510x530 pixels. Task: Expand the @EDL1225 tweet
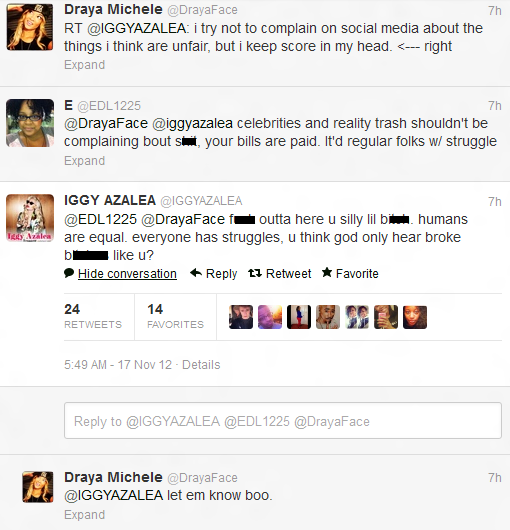coord(84,161)
